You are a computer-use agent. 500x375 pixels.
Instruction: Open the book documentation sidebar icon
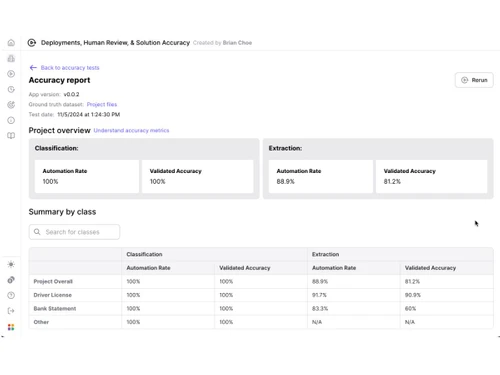pyautogui.click(x=11, y=136)
